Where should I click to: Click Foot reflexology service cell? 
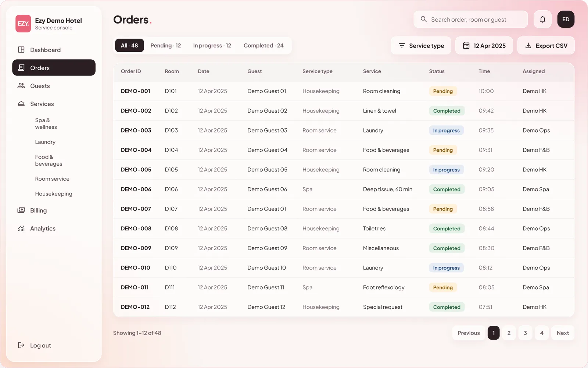point(384,287)
